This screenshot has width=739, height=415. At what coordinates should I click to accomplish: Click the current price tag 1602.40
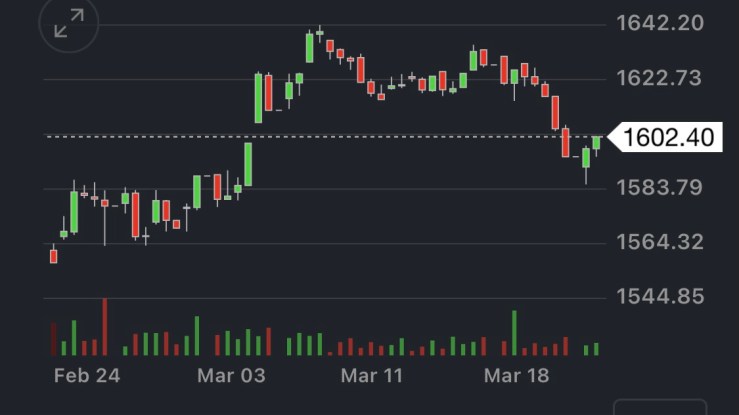pos(668,137)
